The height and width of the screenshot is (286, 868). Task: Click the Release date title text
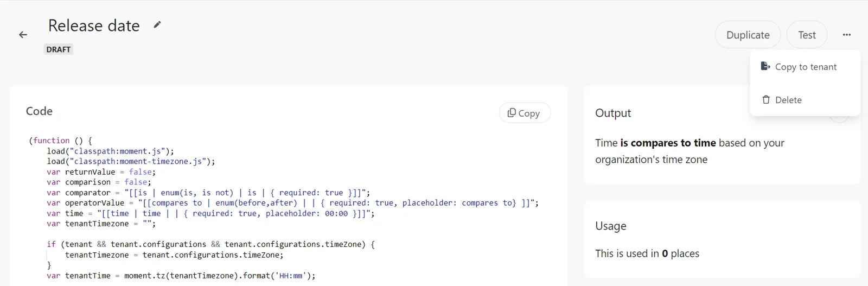pyautogui.click(x=94, y=26)
